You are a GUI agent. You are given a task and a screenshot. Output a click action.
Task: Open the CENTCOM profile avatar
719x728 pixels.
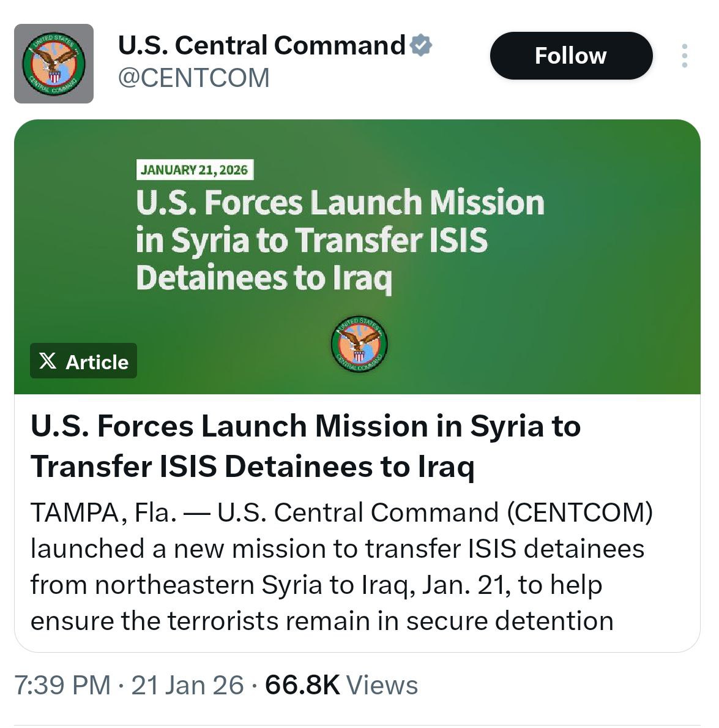coord(54,64)
